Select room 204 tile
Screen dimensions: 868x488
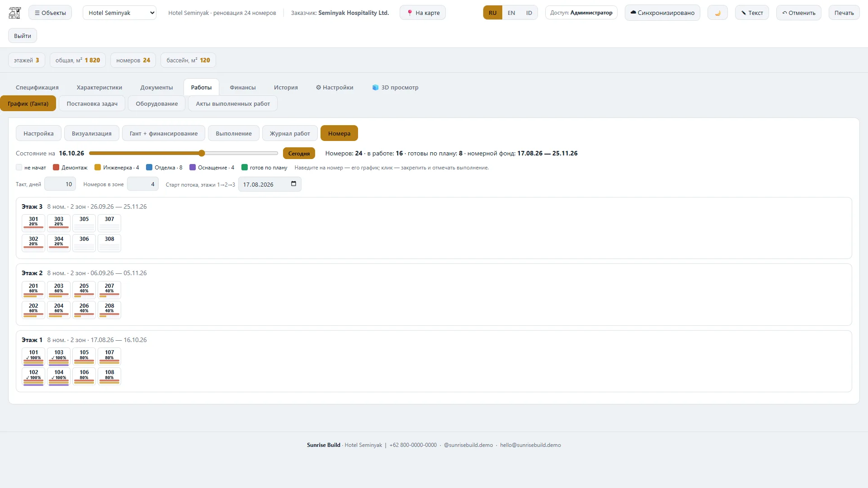[59, 310]
